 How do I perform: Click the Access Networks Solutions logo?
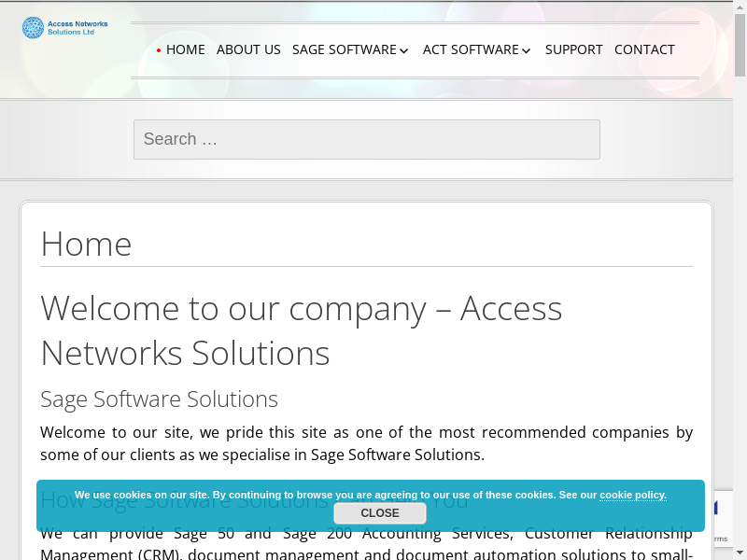click(64, 28)
